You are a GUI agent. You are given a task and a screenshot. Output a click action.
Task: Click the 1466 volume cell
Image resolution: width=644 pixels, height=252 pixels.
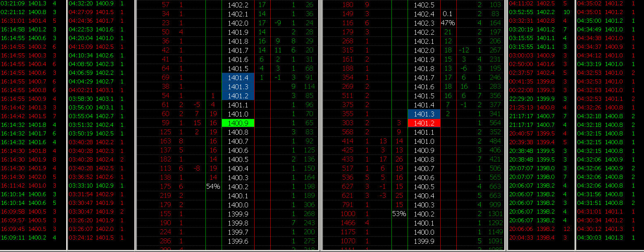[x=348, y=223]
